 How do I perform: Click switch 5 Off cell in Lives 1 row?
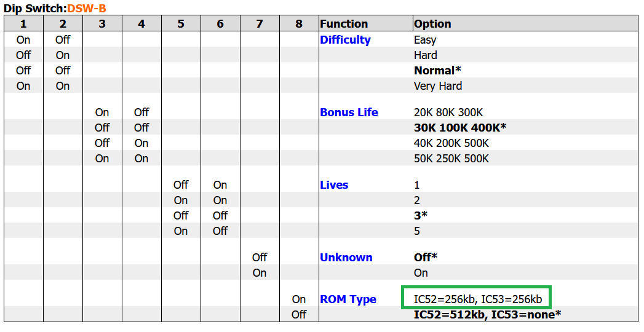[181, 184]
